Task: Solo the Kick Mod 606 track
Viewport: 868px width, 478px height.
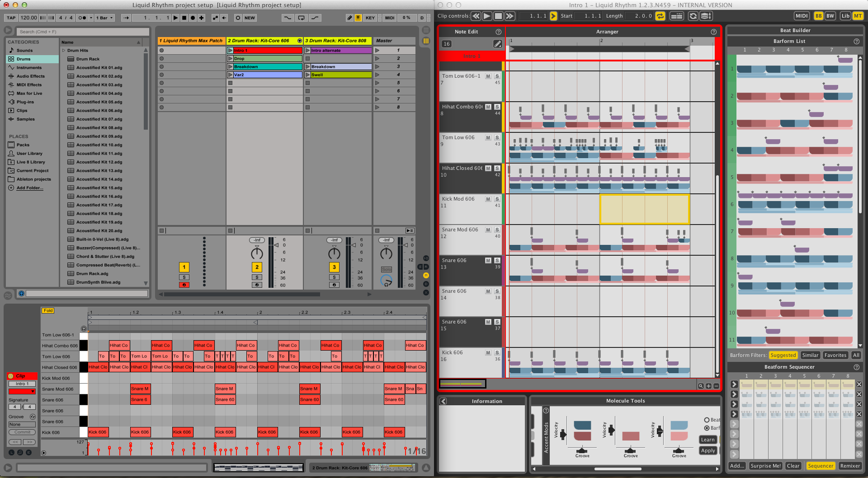Action: click(497, 199)
